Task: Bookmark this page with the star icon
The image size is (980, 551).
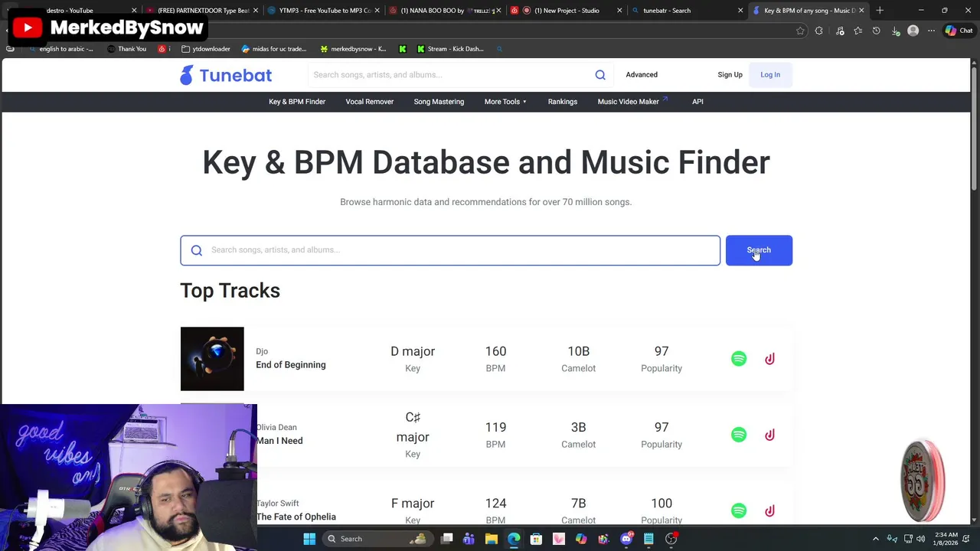Action: click(x=800, y=31)
